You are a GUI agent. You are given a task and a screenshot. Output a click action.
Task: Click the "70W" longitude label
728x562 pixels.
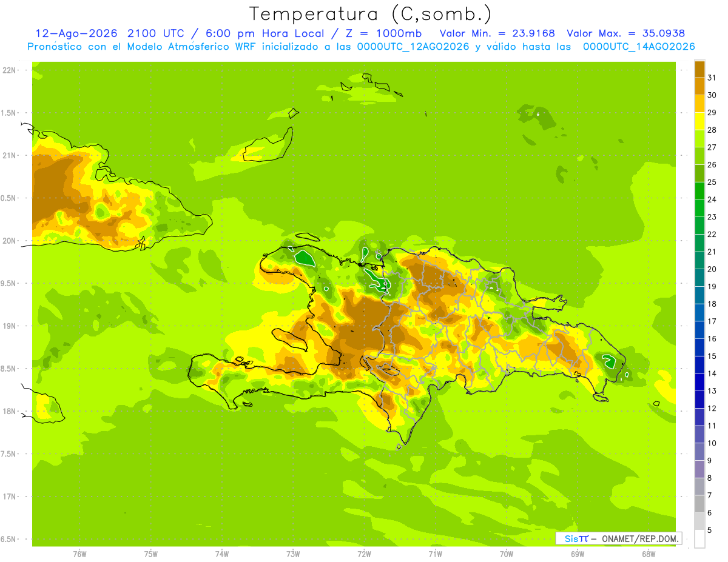click(507, 554)
